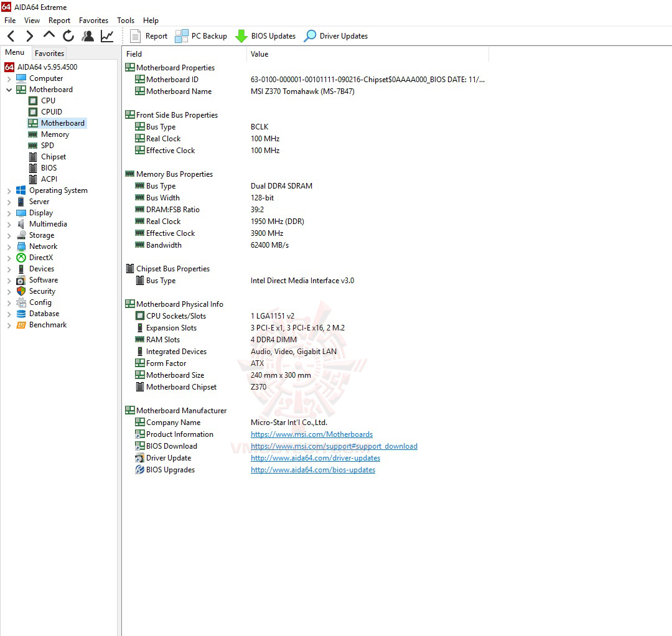Screen dimensions: 672x636
Task: Go up one level with Up arrow
Action: (x=49, y=35)
